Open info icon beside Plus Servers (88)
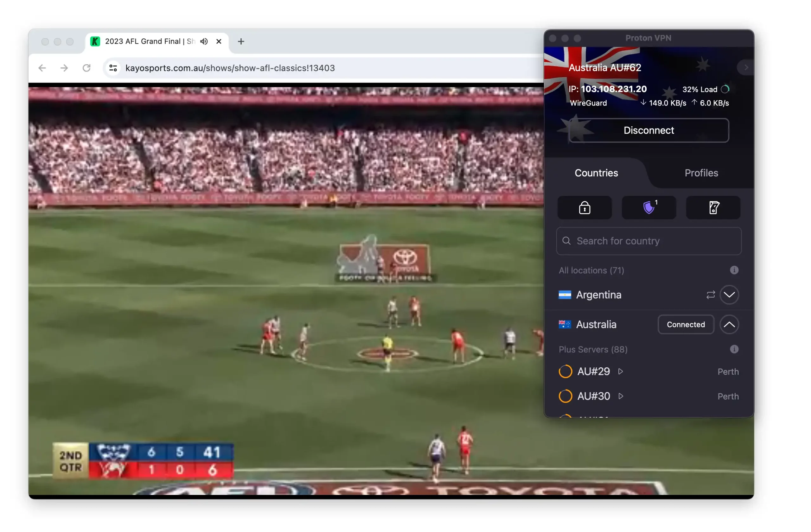The width and height of the screenshot is (811, 532). pos(734,349)
